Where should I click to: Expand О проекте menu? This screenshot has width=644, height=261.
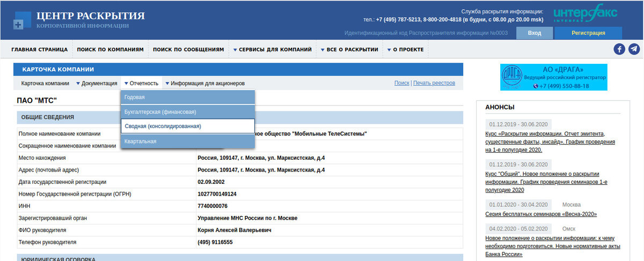405,49
